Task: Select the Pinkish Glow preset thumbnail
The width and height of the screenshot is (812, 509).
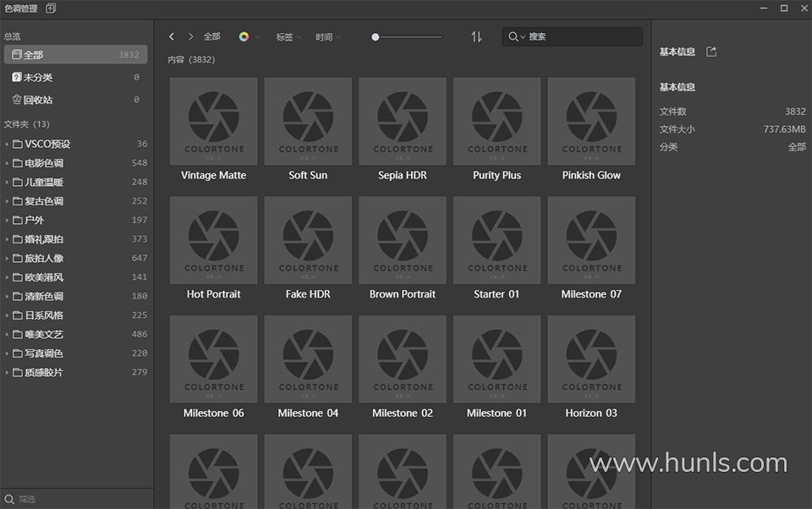Action: [591, 121]
